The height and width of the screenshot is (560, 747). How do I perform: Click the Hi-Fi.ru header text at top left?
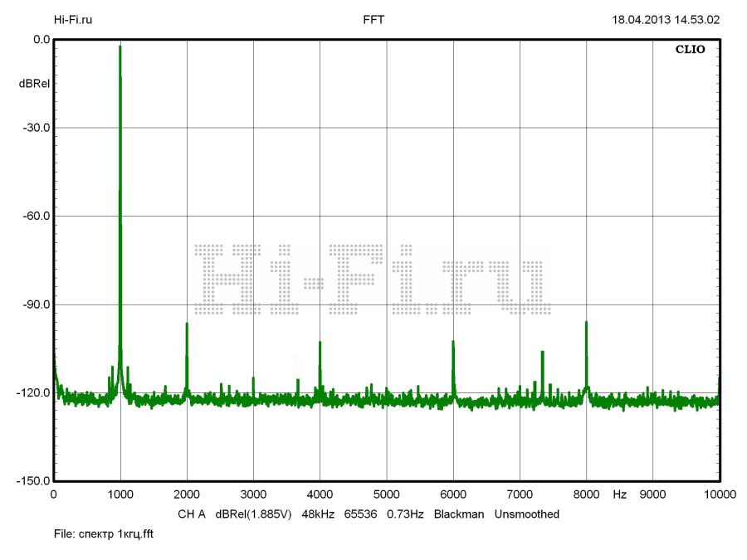(x=72, y=20)
